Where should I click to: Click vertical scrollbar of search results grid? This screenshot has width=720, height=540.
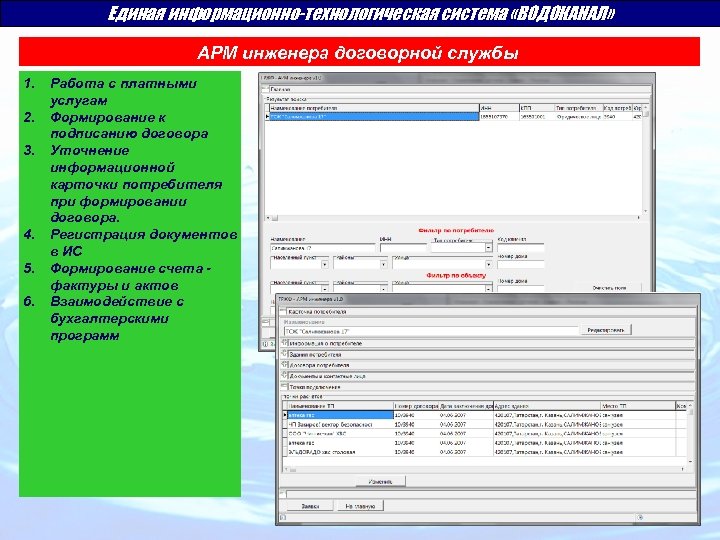(x=645, y=159)
